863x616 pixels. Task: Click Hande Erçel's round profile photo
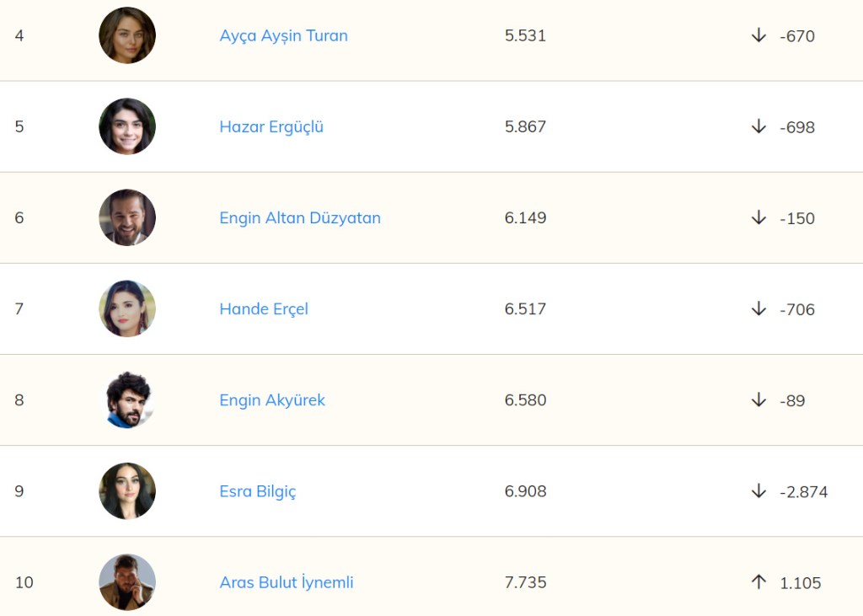[x=127, y=308]
